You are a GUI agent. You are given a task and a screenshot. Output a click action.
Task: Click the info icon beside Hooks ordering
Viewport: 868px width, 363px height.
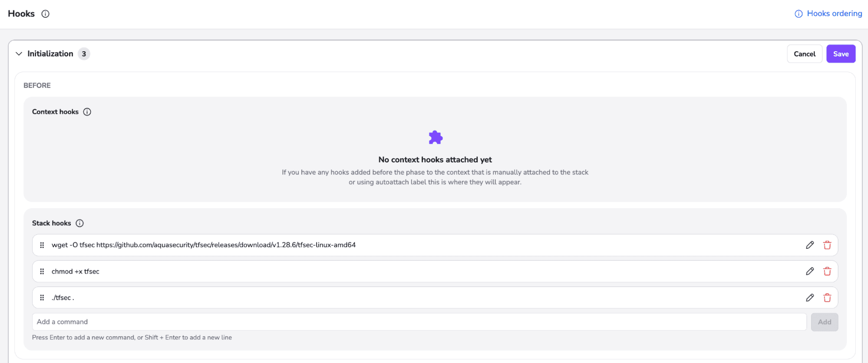click(x=798, y=13)
